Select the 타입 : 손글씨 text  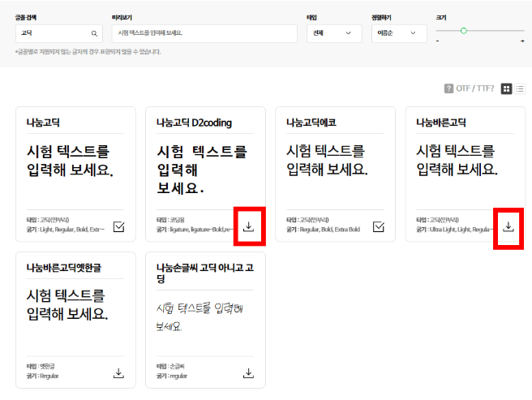(x=170, y=367)
